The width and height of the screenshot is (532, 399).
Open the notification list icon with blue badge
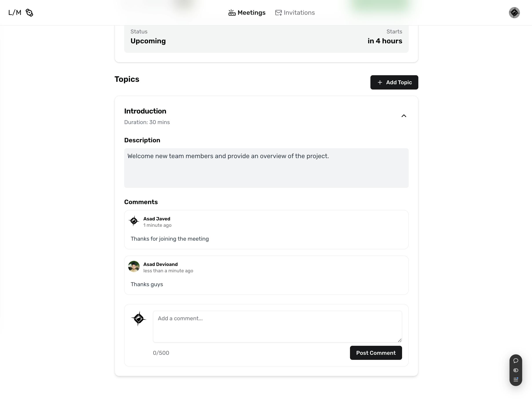click(516, 379)
